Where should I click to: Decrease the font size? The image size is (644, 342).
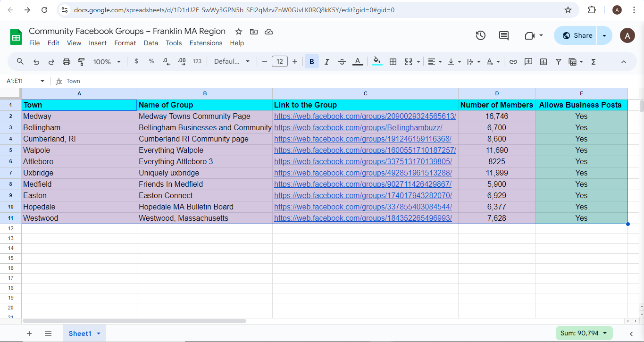(x=265, y=61)
